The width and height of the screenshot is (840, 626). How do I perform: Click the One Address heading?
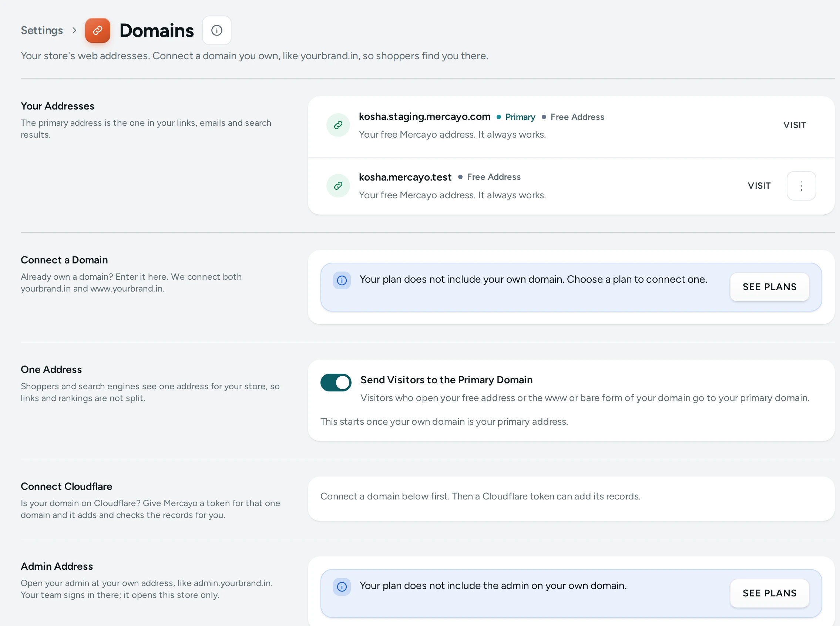[51, 370]
